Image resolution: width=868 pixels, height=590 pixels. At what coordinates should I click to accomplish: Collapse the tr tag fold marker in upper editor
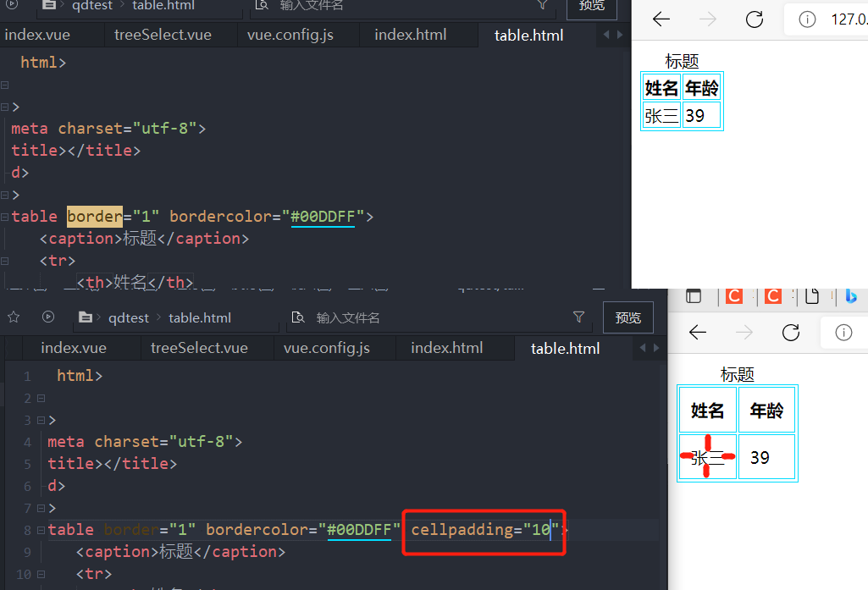pos(4,261)
